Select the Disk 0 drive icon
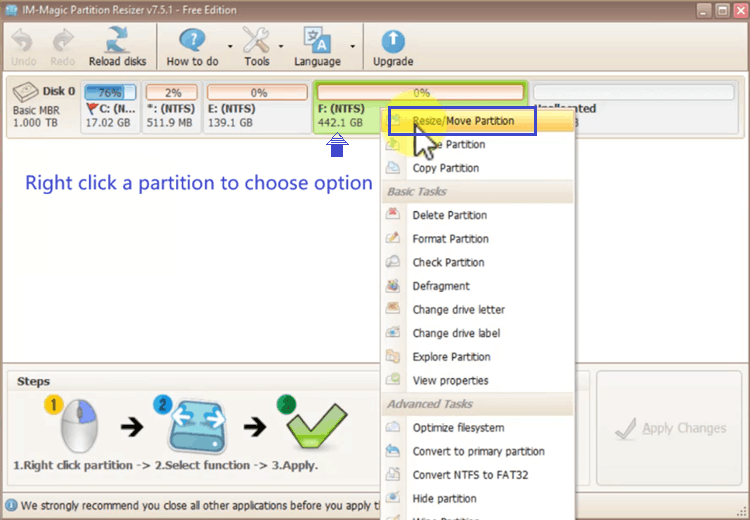The height and width of the screenshot is (520, 750). coord(25,92)
